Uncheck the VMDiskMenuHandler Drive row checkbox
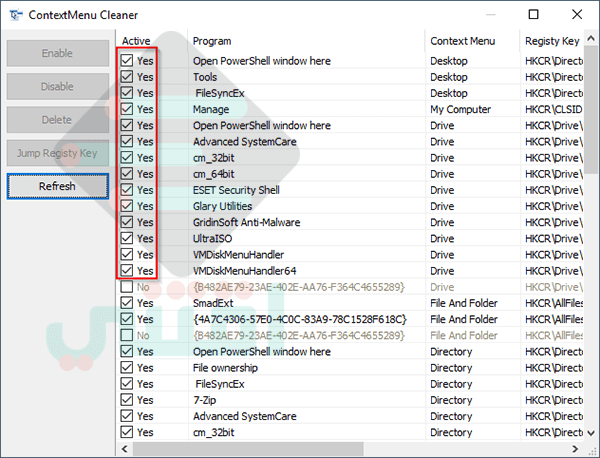The image size is (600, 458). tap(127, 254)
